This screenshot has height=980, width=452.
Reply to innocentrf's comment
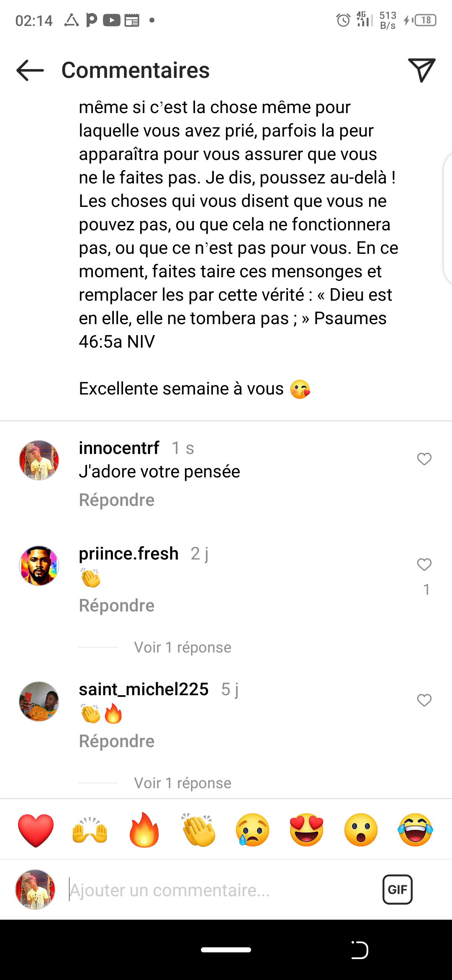pos(117,500)
